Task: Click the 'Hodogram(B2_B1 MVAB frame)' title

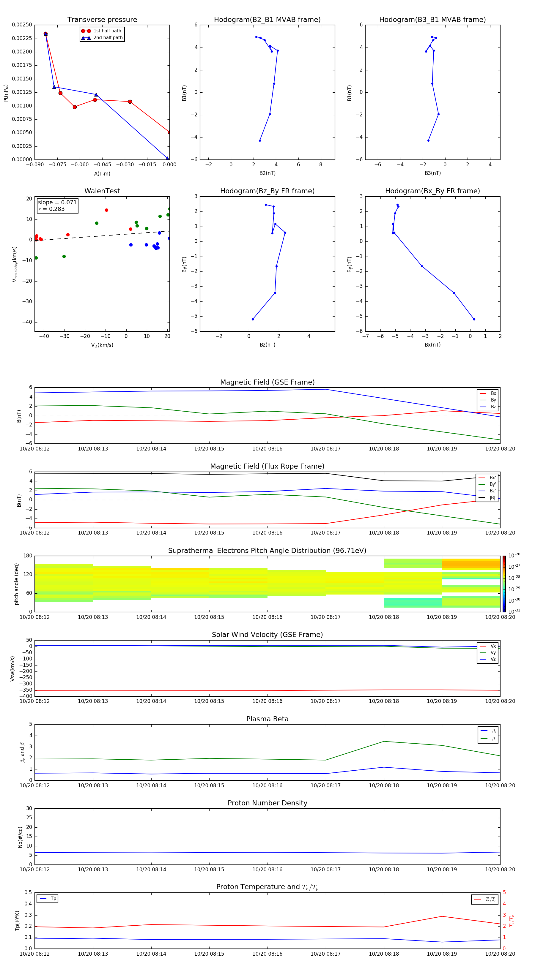Action: coord(267,20)
